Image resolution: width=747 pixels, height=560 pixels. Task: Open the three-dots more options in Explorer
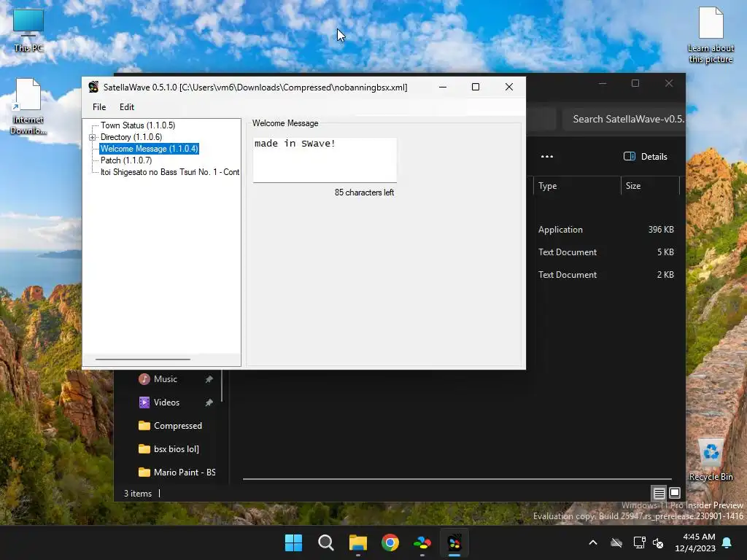(x=547, y=157)
